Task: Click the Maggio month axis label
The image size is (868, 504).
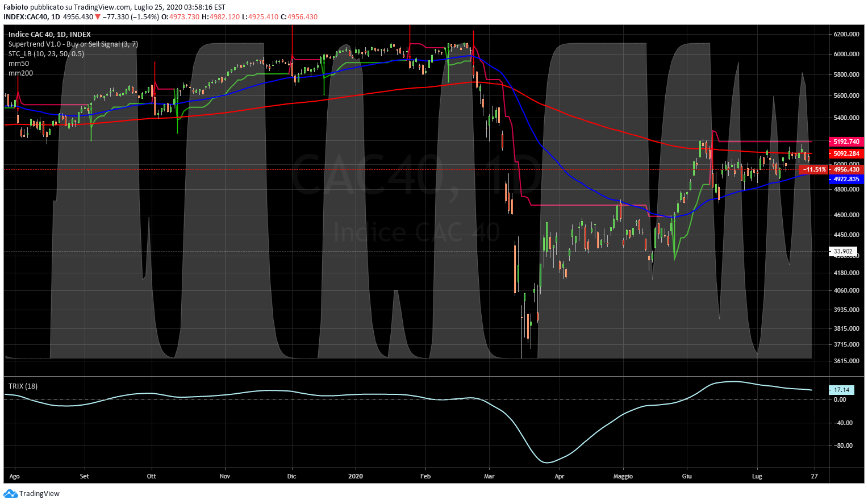Action: [623, 476]
